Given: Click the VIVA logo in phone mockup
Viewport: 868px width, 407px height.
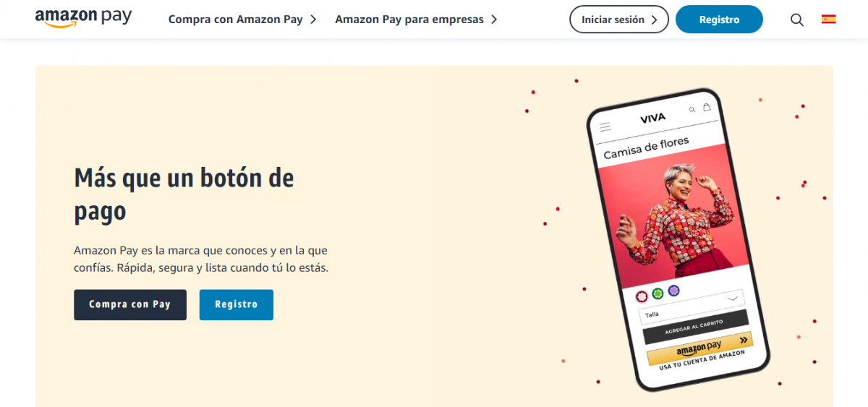Looking at the screenshot, I should pos(652,118).
